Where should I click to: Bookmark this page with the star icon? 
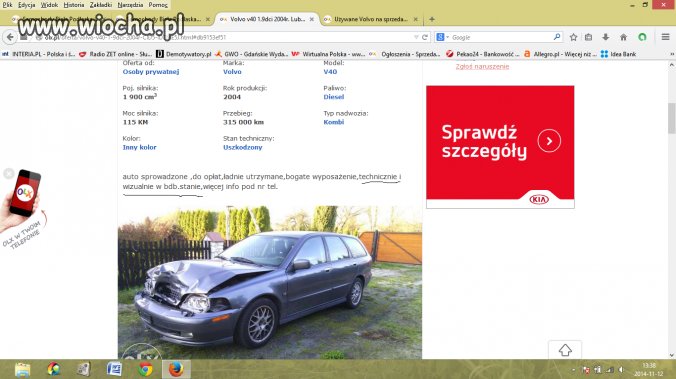[x=573, y=38]
